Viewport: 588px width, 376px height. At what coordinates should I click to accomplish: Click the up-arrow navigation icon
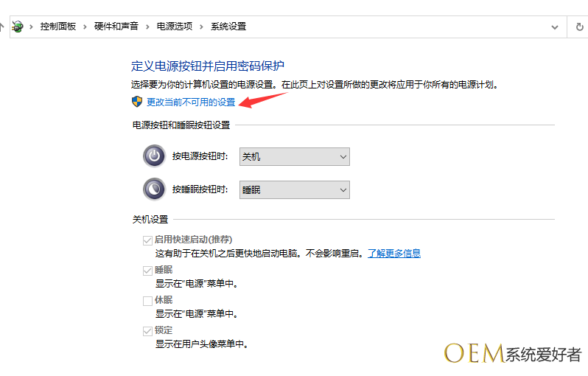pyautogui.click(x=2, y=27)
